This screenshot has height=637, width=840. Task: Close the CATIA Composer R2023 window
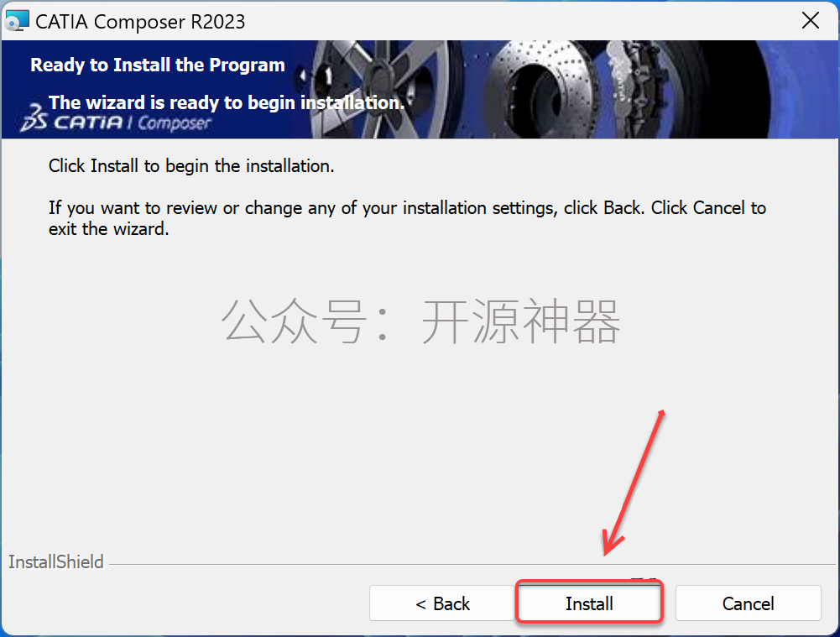pos(810,21)
